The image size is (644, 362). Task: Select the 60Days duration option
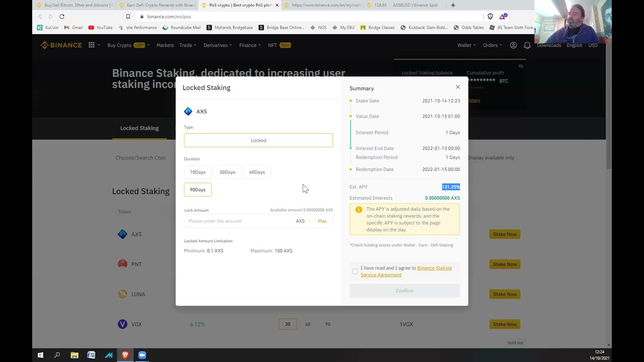(x=257, y=172)
